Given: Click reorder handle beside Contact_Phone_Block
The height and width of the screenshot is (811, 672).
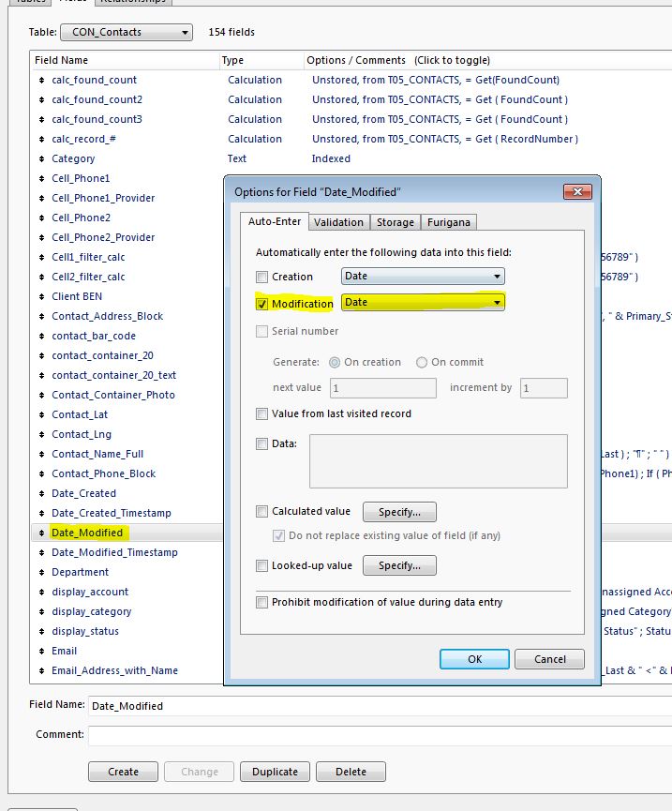Looking at the screenshot, I should (41, 473).
